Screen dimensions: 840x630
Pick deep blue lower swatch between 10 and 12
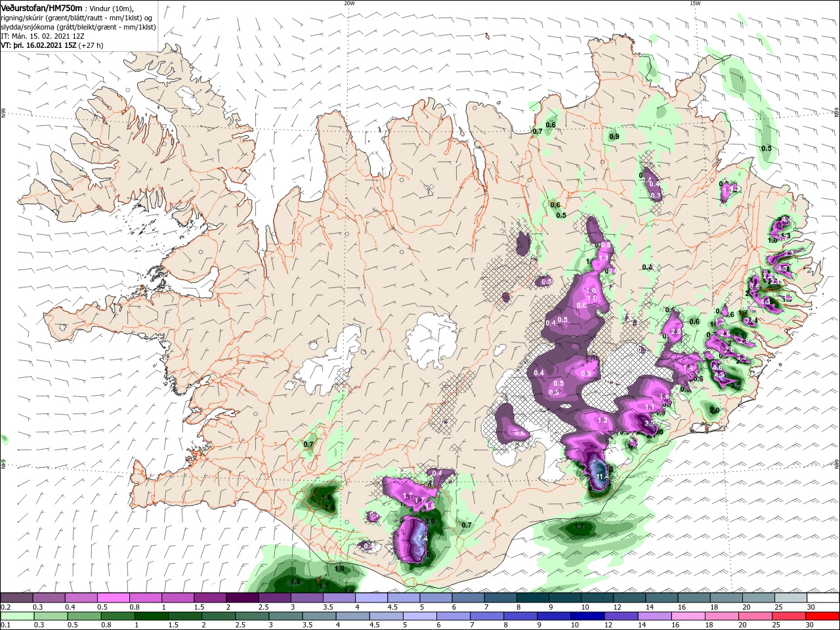(x=587, y=616)
